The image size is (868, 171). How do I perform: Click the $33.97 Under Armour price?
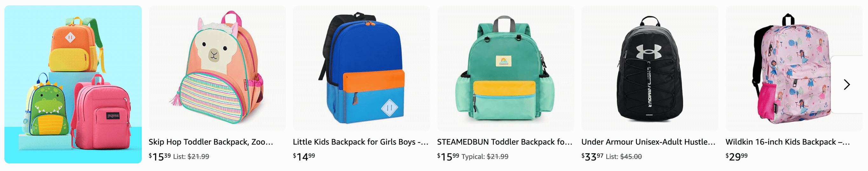tap(592, 156)
